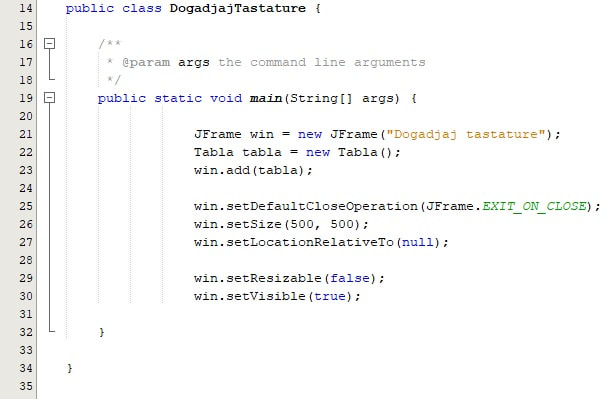Collapse the Javadoc comment fold on line 16
The image size is (609, 399).
tap(49, 44)
